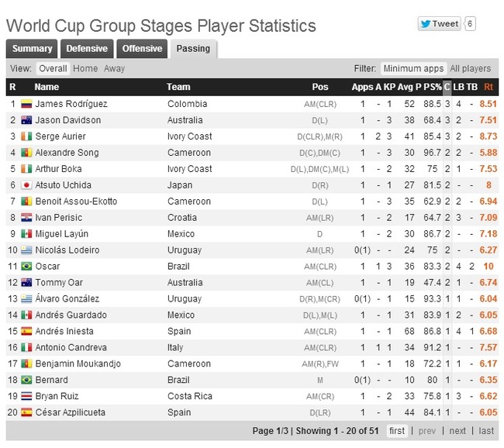The image size is (504, 448).
Task: Click the Croatia flag beside Ivan Perisic
Action: coord(26,218)
